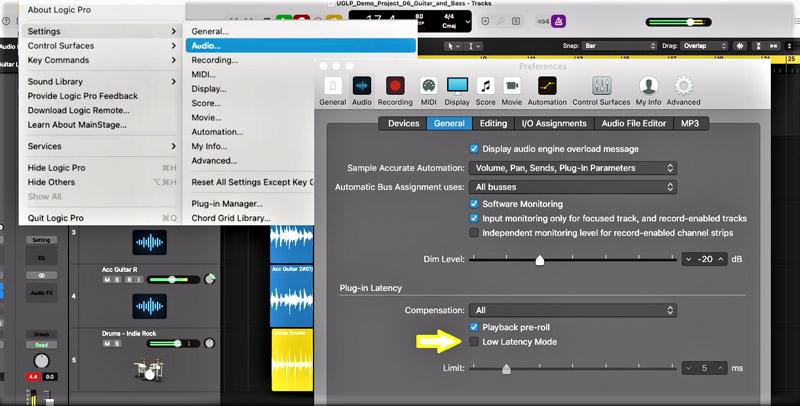Image resolution: width=800 pixels, height=406 pixels.
Task: Record-enable the Acc Guitar R track
Action: point(128,280)
